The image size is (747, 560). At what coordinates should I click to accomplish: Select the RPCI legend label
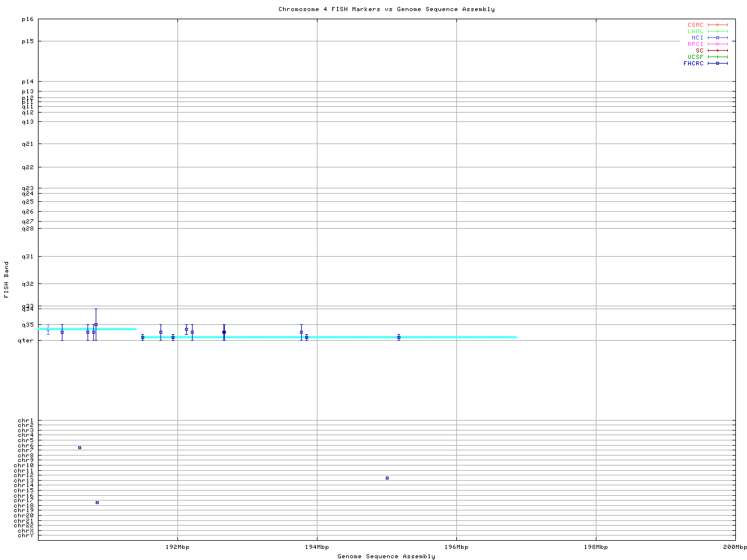[x=696, y=44]
